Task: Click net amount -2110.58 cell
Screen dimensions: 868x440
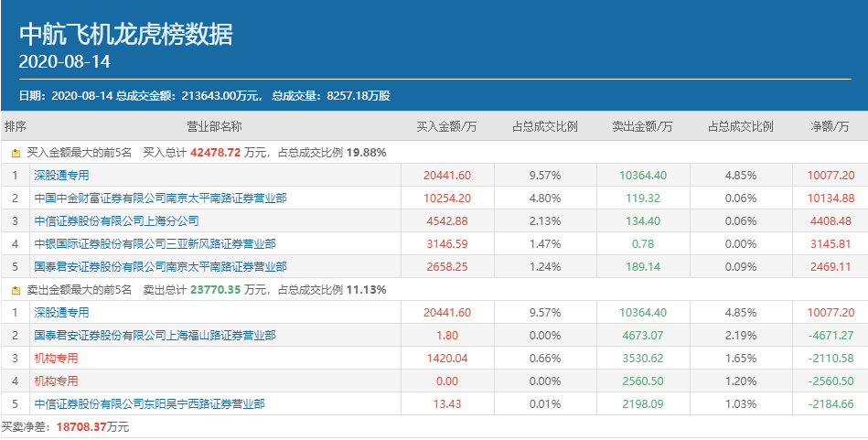Action: (830, 359)
